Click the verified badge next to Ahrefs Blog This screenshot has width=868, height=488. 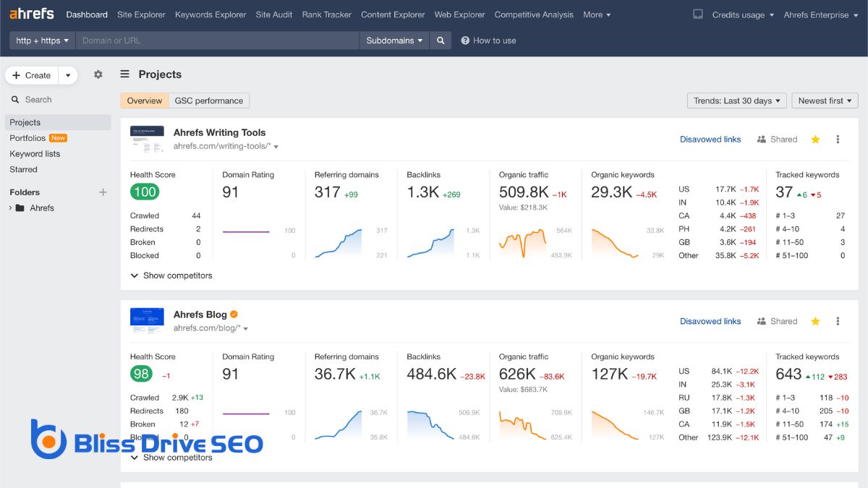234,314
